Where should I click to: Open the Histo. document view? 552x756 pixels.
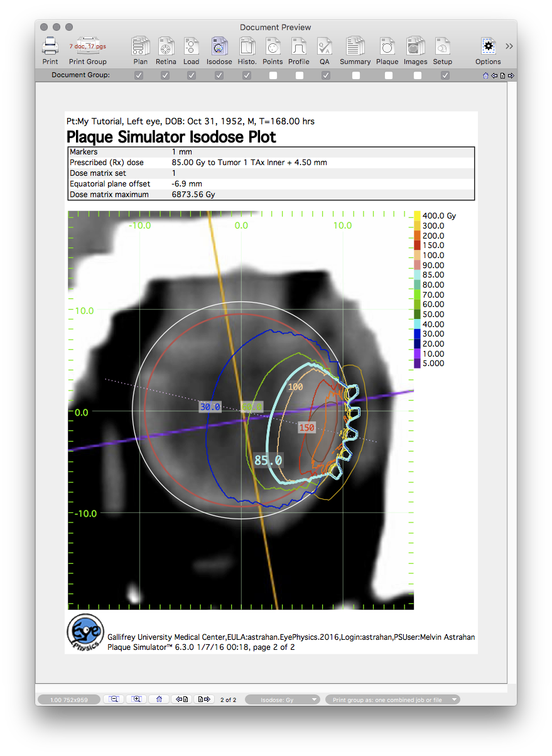point(247,46)
